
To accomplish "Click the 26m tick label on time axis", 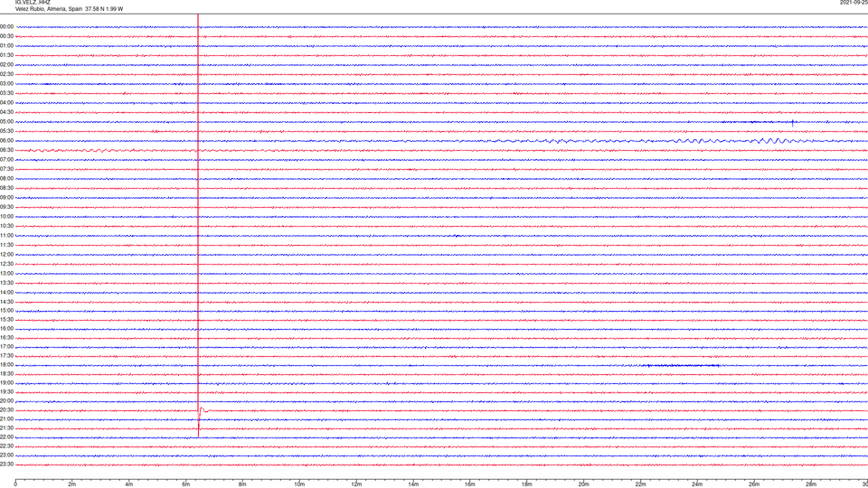I will click(754, 484).
